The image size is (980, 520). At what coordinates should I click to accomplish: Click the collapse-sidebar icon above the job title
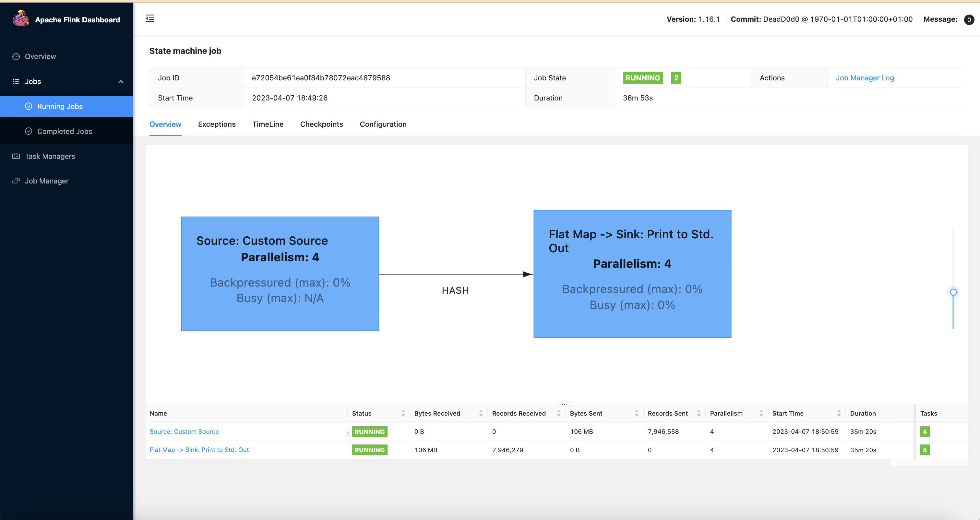point(150,18)
